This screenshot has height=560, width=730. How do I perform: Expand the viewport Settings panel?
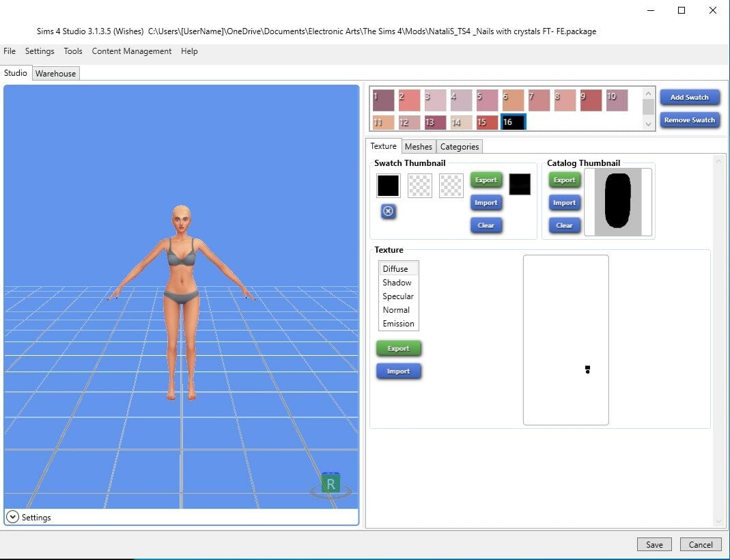tap(12, 517)
